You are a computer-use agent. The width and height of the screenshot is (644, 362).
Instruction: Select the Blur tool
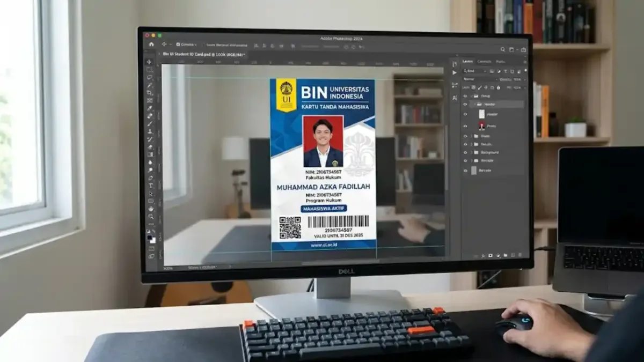point(150,162)
